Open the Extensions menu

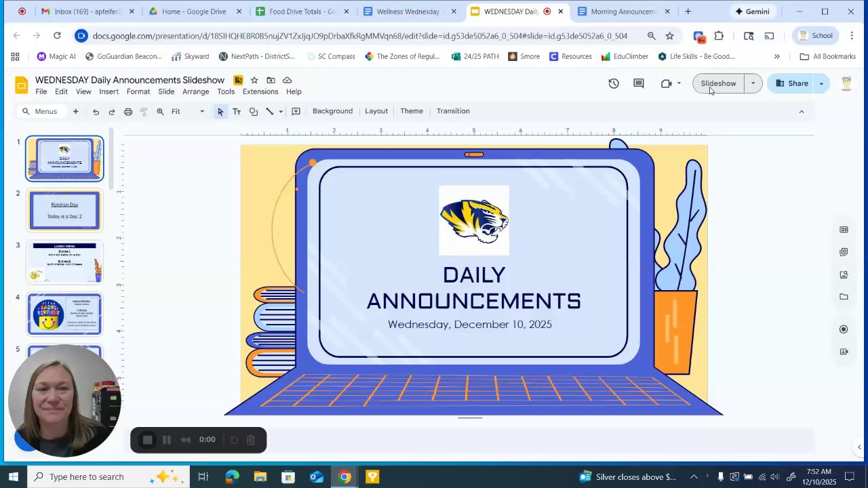[x=260, y=91]
